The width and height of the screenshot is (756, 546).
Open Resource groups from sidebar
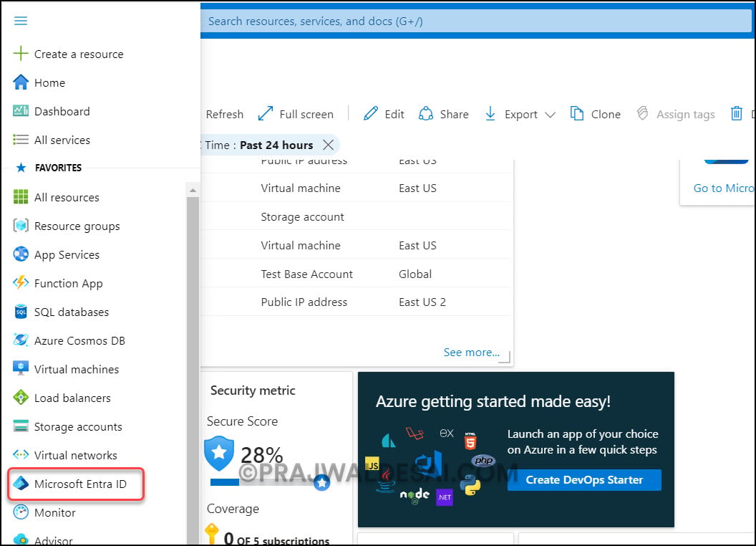coord(77,226)
